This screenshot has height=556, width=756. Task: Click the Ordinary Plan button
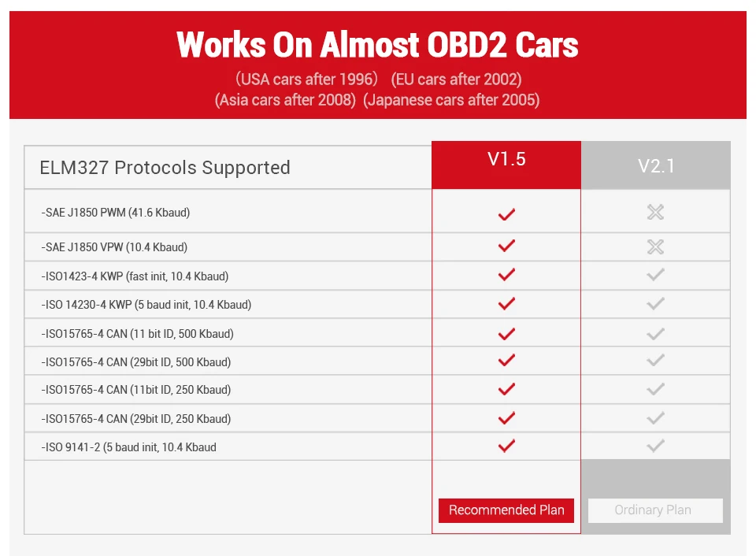tap(655, 510)
